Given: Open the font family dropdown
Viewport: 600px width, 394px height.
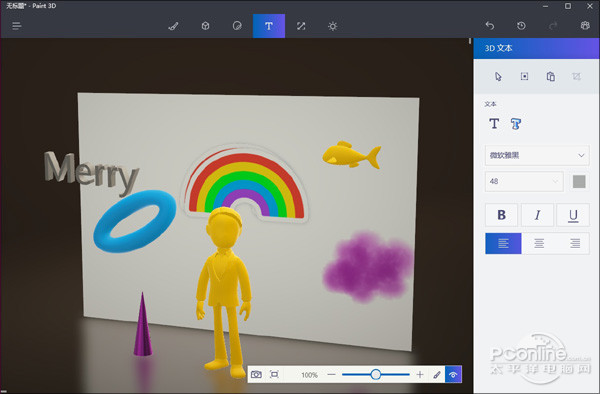Looking at the screenshot, I should [x=537, y=155].
